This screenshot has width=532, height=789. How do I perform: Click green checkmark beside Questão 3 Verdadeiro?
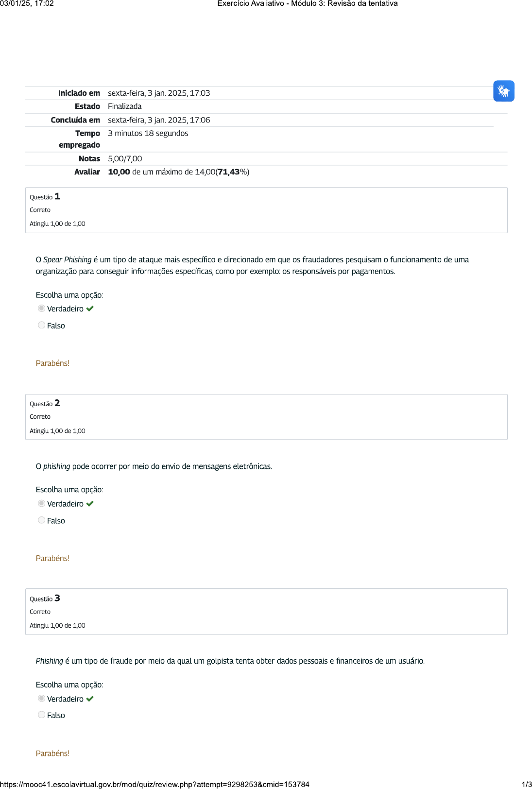pos(90,699)
